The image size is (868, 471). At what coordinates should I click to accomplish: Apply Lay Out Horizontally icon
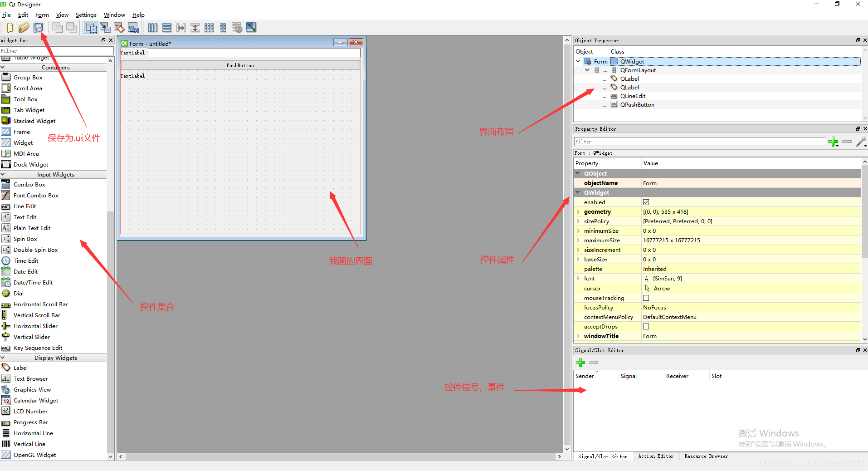coord(153,28)
